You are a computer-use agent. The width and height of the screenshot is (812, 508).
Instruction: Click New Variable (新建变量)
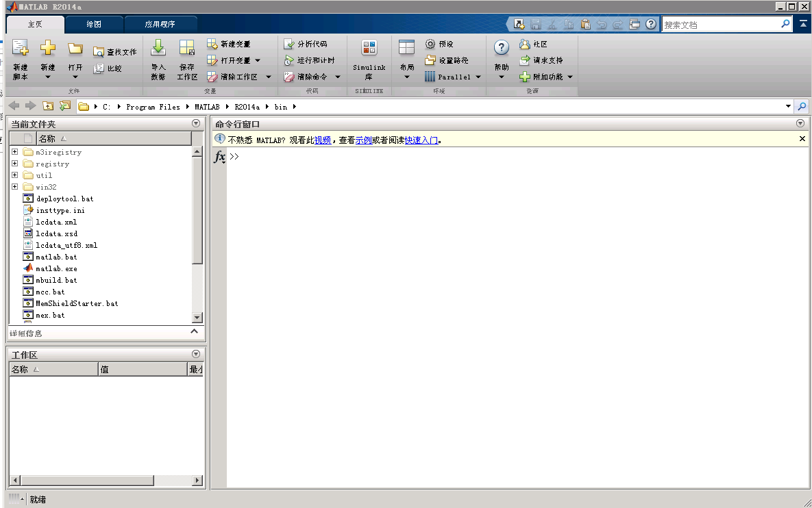coord(228,44)
